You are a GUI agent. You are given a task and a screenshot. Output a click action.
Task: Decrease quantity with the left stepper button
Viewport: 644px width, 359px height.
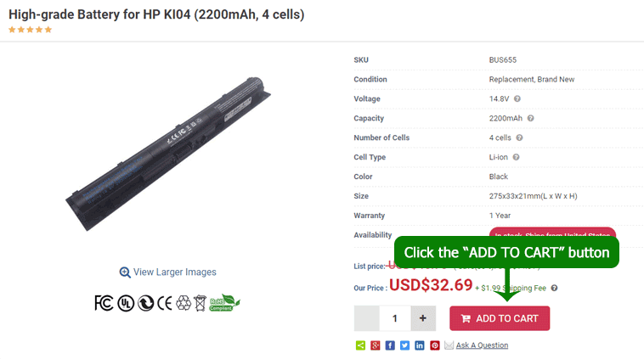point(367,318)
